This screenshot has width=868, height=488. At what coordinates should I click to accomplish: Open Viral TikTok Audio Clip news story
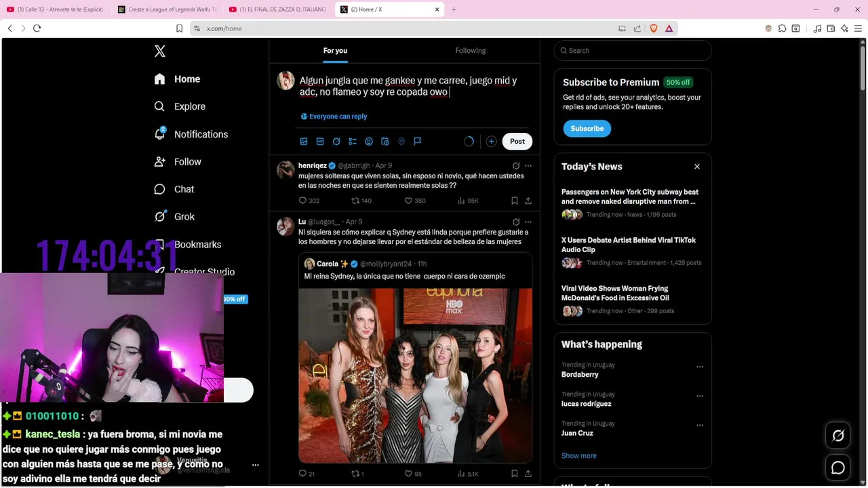coord(632,251)
